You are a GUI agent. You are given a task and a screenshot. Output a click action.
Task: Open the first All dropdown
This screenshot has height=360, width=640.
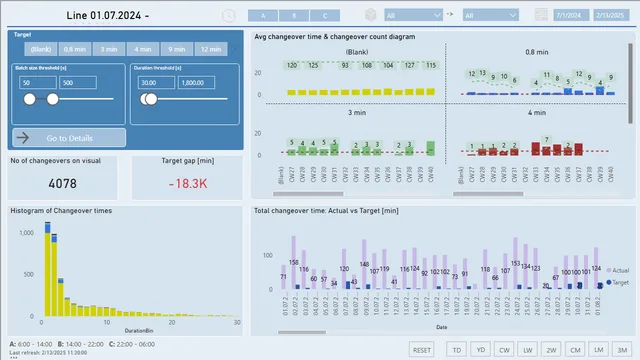413,16
